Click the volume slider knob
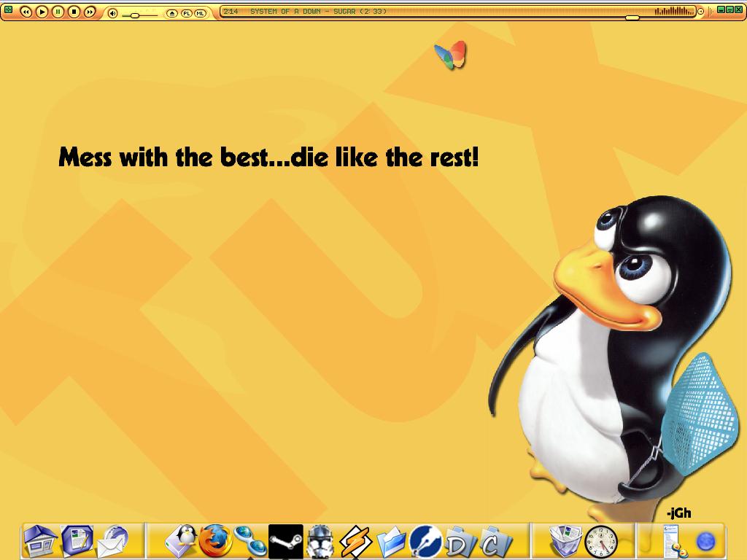Viewport: 747px width, 560px height. click(x=135, y=15)
